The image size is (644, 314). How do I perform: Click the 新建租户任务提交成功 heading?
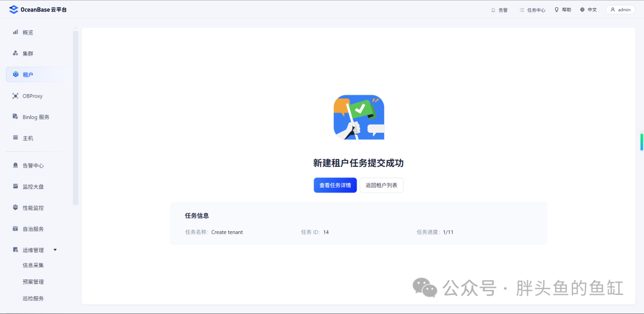click(x=358, y=163)
